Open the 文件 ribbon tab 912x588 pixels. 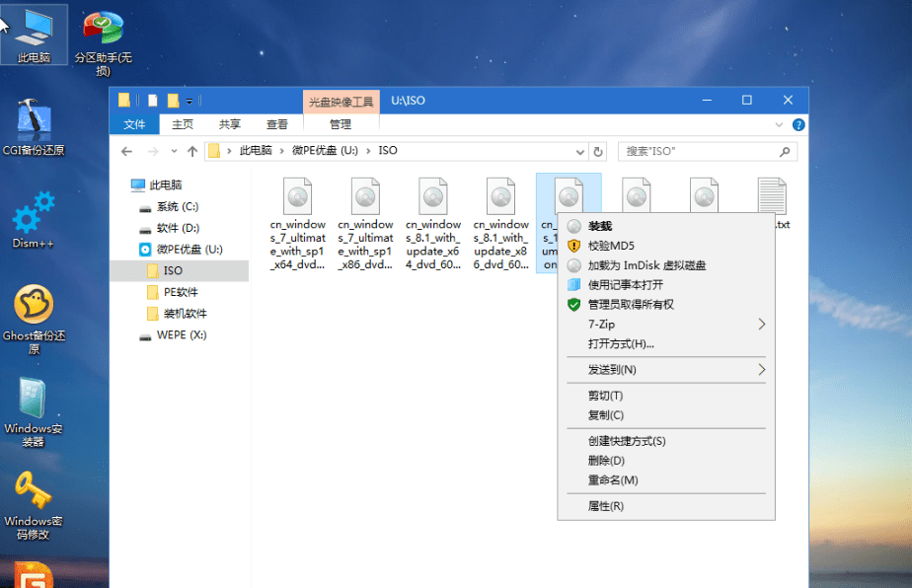pyautogui.click(x=134, y=124)
